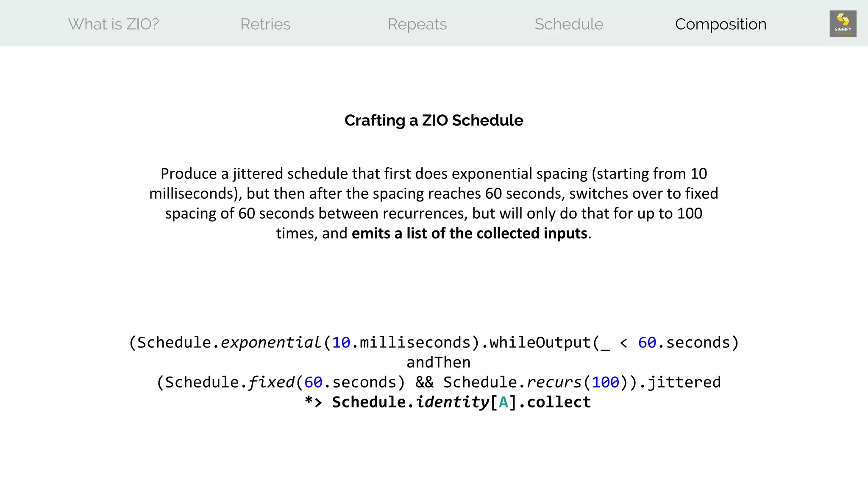Image resolution: width=868 pixels, height=488 pixels.
Task: Switch to the Retries section
Action: click(x=265, y=24)
